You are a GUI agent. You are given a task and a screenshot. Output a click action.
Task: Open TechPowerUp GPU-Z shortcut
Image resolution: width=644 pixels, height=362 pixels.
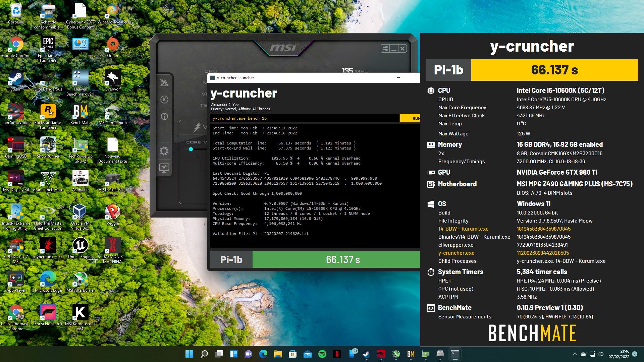pyautogui.click(x=80, y=150)
